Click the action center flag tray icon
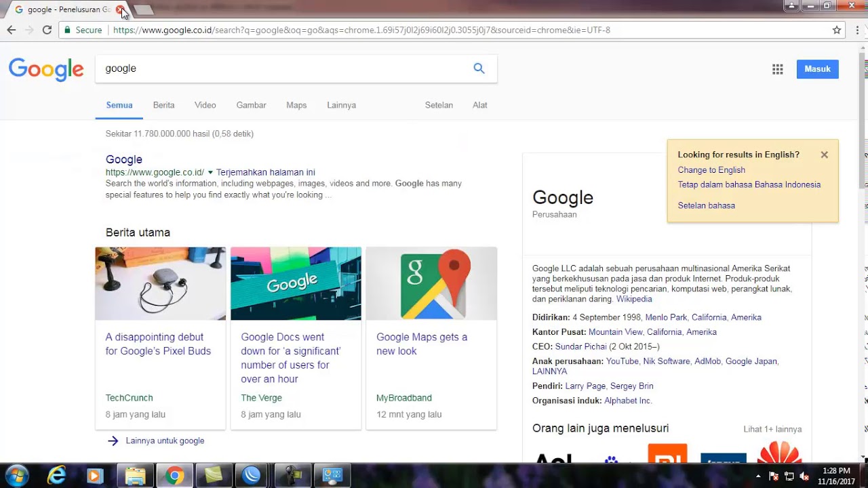Viewport: 868px width, 488px height. pos(774,476)
